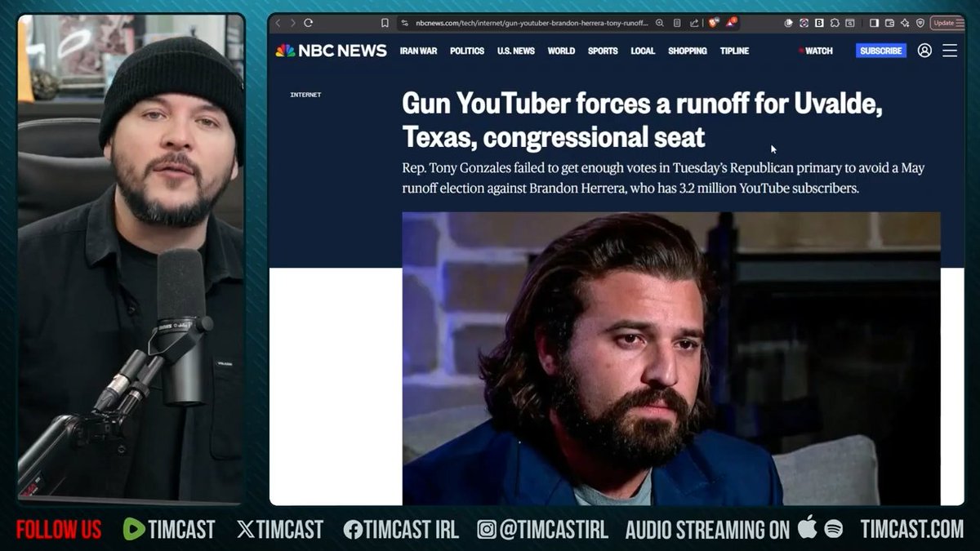Open the Brave wallet icon
980x551 pixels.
pyautogui.click(x=889, y=23)
